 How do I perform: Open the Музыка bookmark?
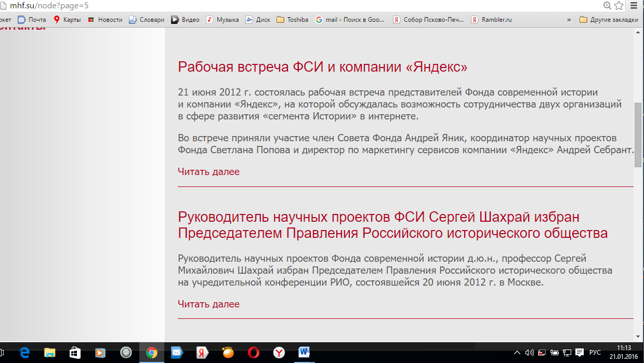(222, 20)
